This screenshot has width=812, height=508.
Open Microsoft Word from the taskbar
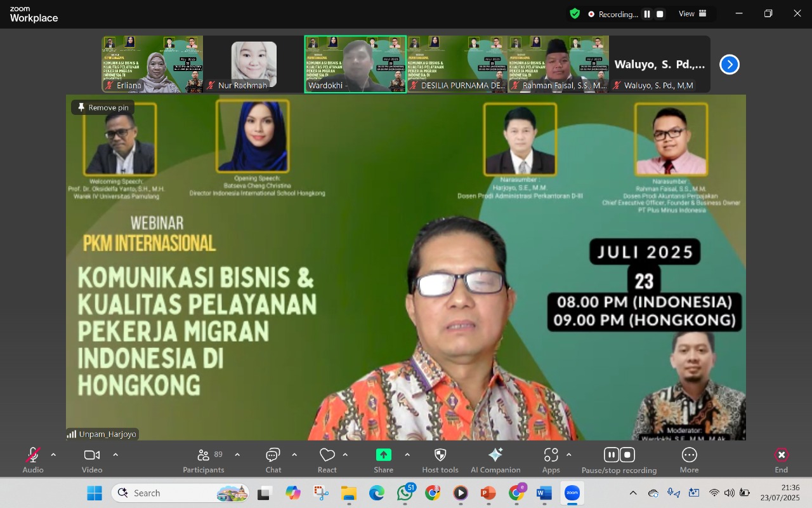pos(544,493)
